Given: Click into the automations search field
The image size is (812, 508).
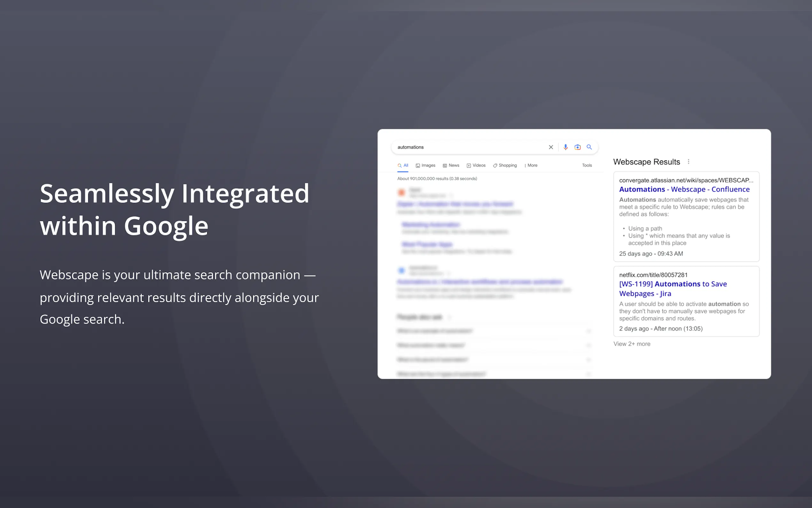Looking at the screenshot, I should (470, 147).
